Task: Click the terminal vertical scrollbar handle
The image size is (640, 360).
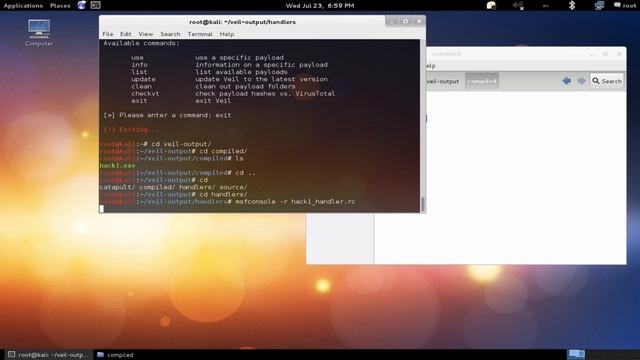Action: click(423, 204)
